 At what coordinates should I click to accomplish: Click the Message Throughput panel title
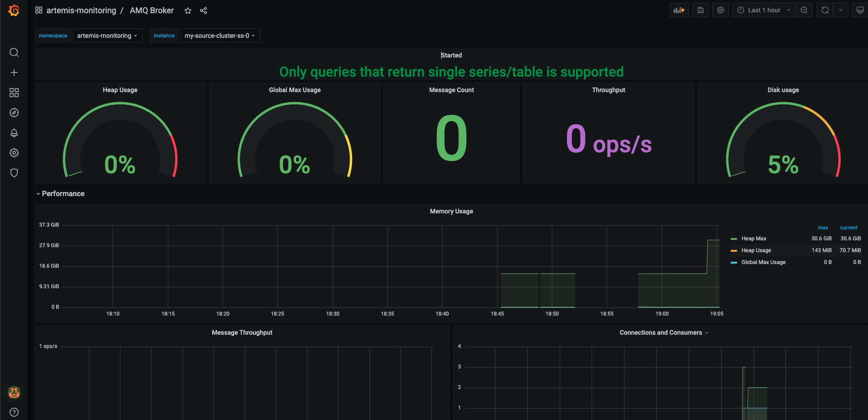point(242,332)
